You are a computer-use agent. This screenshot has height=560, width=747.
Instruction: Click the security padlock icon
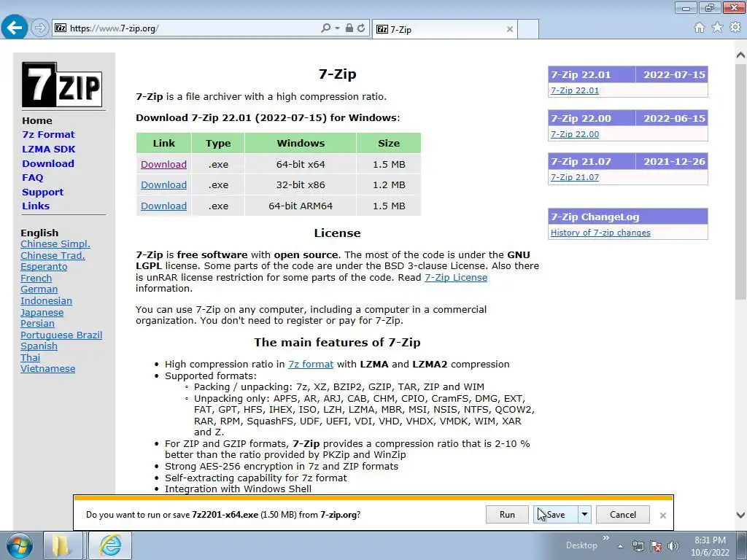[x=349, y=28]
